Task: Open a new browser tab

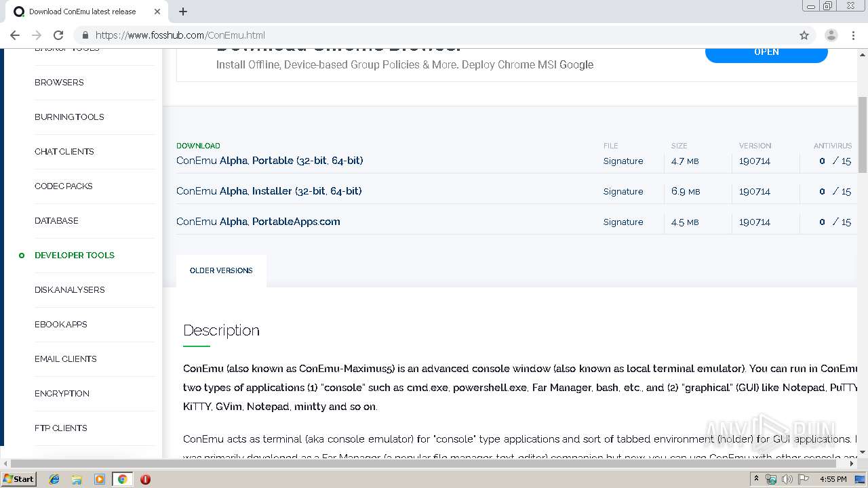Action: [x=183, y=12]
